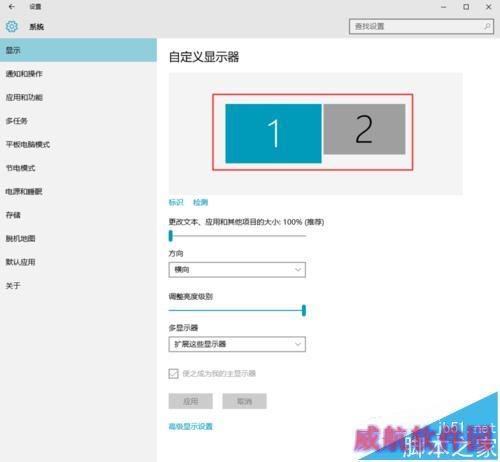
Task: Click the Settings gear icon beside 系统
Action: 12,26
